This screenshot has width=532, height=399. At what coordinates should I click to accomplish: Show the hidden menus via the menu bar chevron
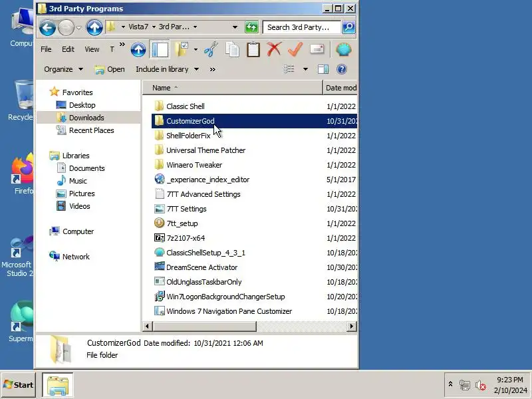click(x=122, y=45)
